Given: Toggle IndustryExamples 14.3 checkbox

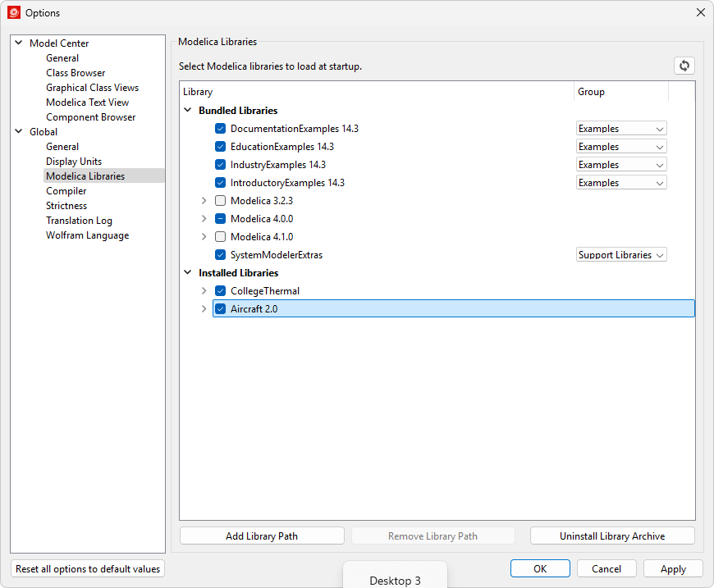Looking at the screenshot, I should pyautogui.click(x=221, y=164).
